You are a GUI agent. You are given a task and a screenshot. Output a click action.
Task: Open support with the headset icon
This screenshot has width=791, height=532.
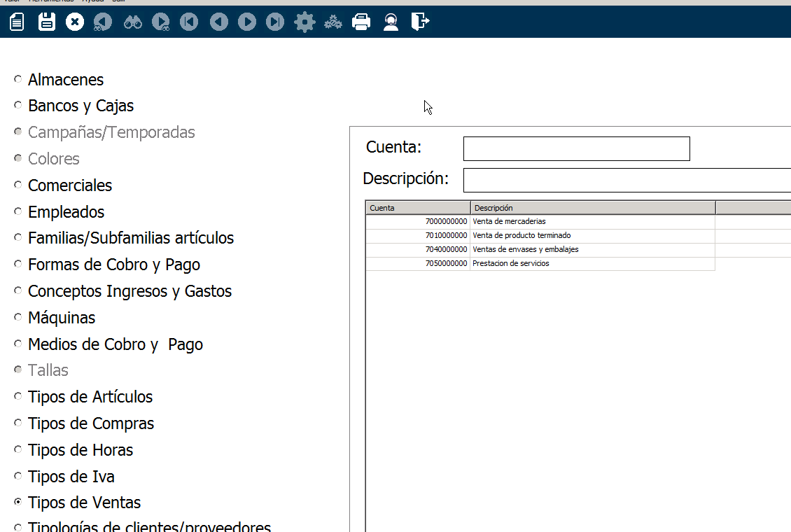tap(391, 22)
